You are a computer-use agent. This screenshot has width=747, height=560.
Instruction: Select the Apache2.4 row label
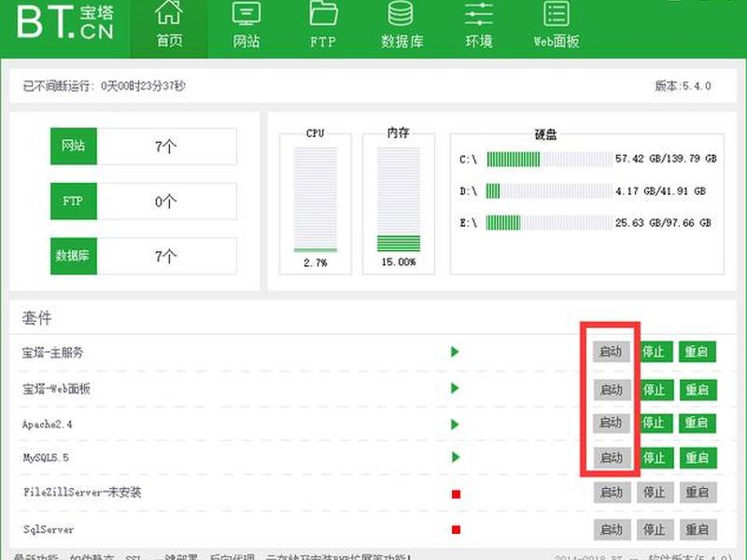48,425
